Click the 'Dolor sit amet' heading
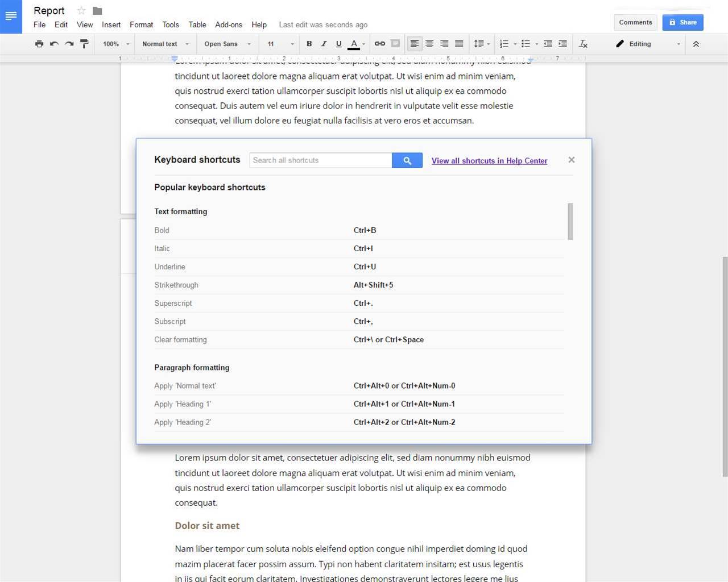 207,526
